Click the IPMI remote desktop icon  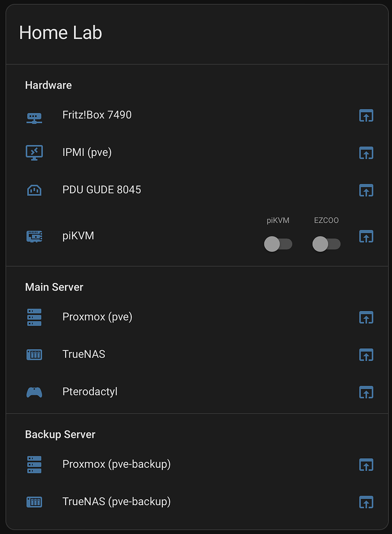[x=34, y=153]
